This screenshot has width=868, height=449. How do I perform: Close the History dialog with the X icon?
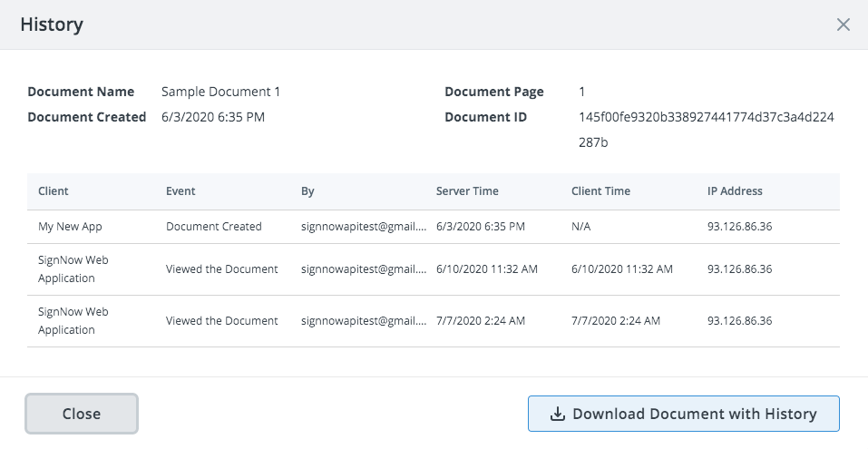tap(843, 24)
